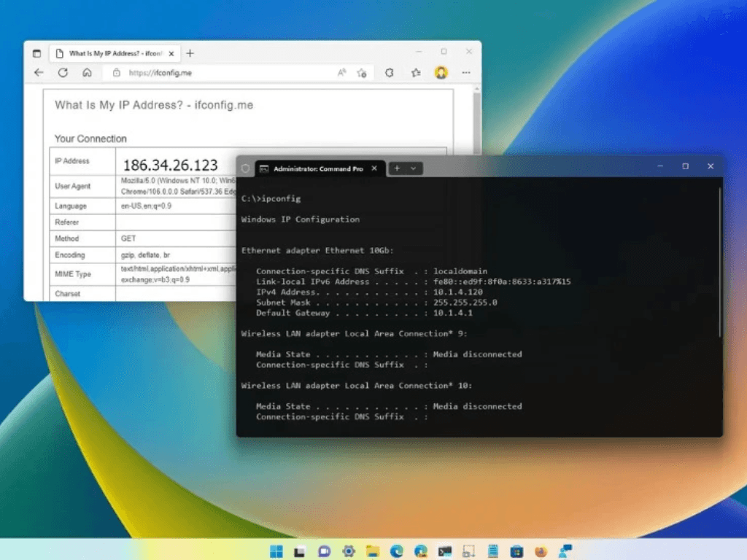Click the browser page vertical scrollbar
The width and height of the screenshot is (747, 560).
pyautogui.click(x=477, y=117)
